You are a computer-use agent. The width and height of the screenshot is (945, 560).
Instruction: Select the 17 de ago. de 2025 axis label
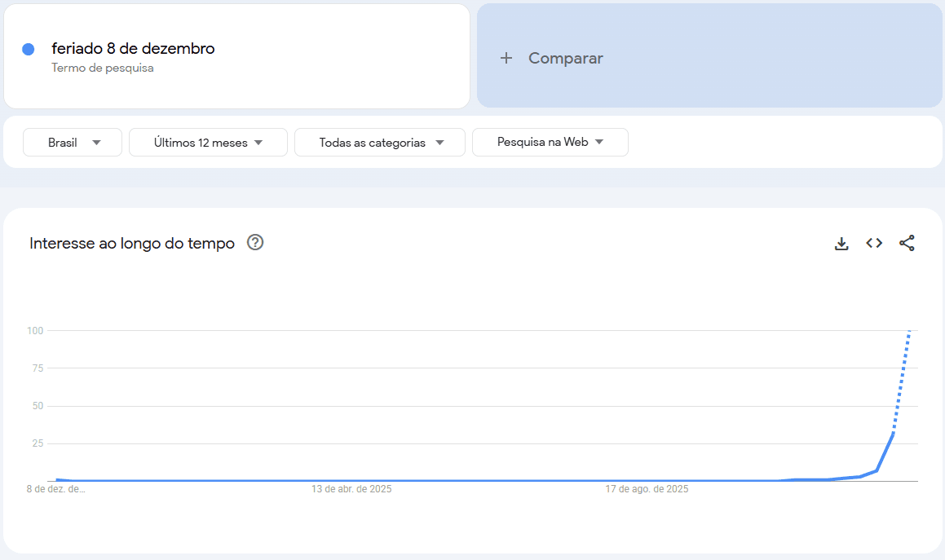coord(647,489)
